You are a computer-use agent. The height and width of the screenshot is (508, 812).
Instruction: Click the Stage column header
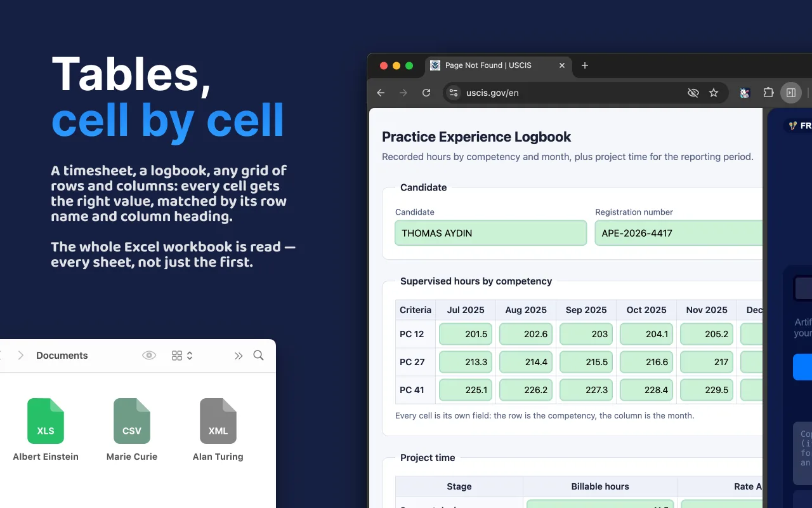[459, 486]
